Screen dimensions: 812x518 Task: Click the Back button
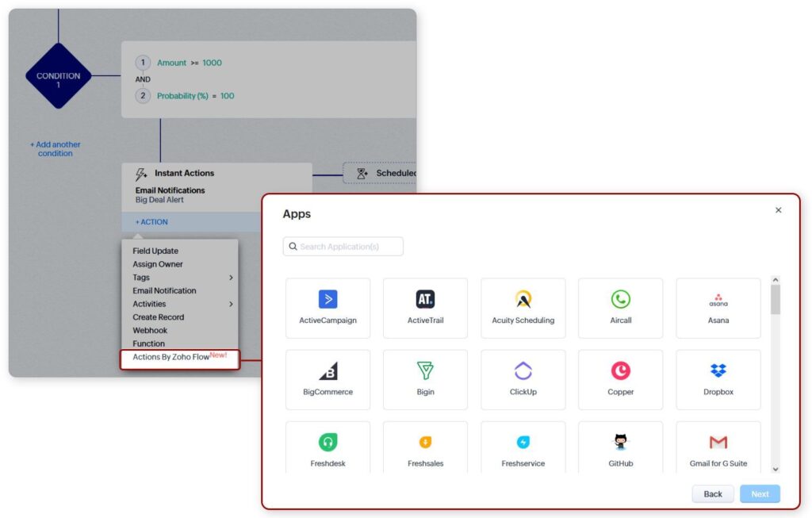tap(713, 494)
